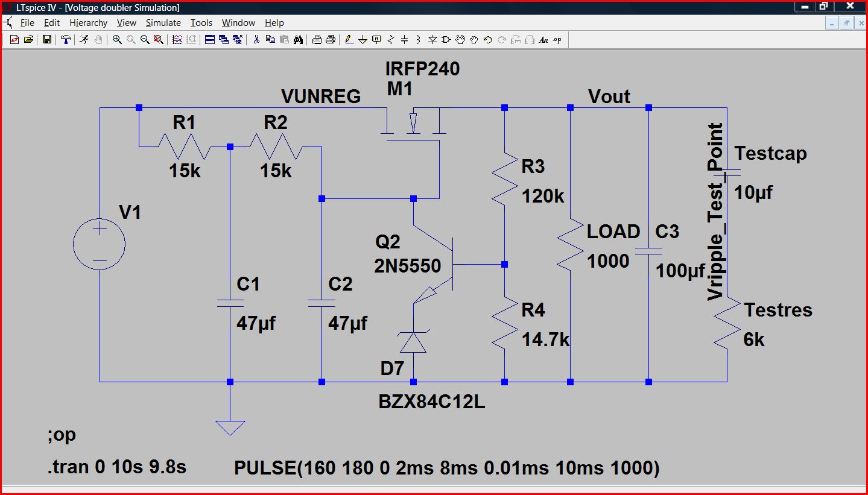This screenshot has width=868, height=495.
Task: Click the Q2 transistor designator
Action: [x=387, y=242]
